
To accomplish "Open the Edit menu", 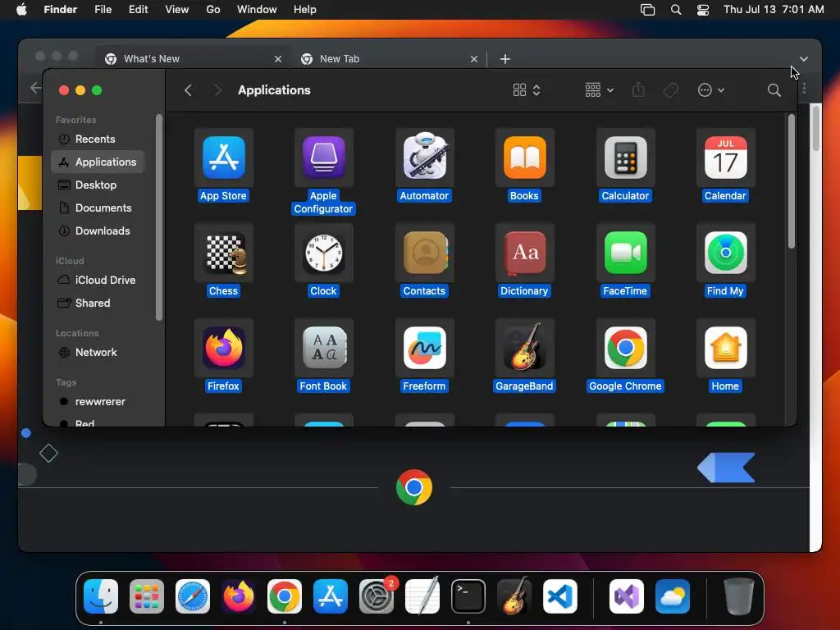I will click(138, 10).
